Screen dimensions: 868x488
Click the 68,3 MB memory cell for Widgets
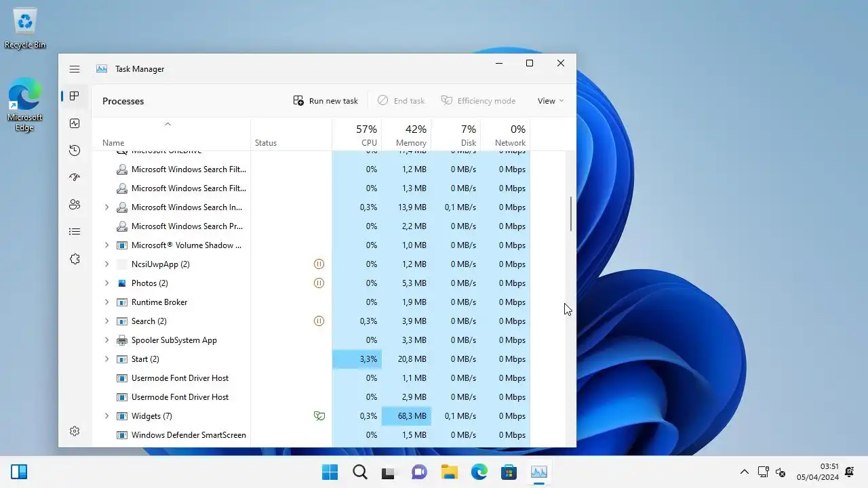coord(406,416)
